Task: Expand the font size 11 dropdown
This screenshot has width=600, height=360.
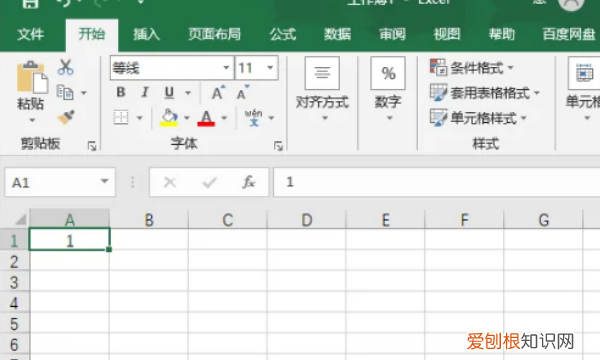Action: click(x=270, y=68)
